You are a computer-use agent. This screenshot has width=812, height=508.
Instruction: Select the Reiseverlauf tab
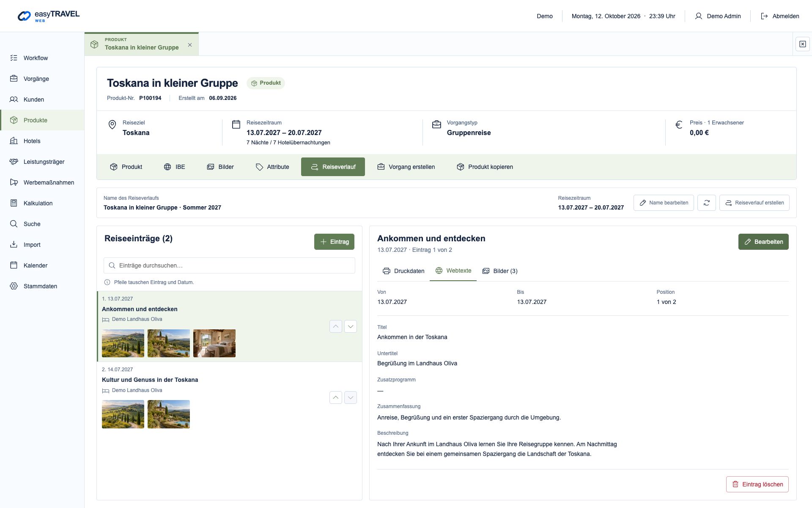333,167
